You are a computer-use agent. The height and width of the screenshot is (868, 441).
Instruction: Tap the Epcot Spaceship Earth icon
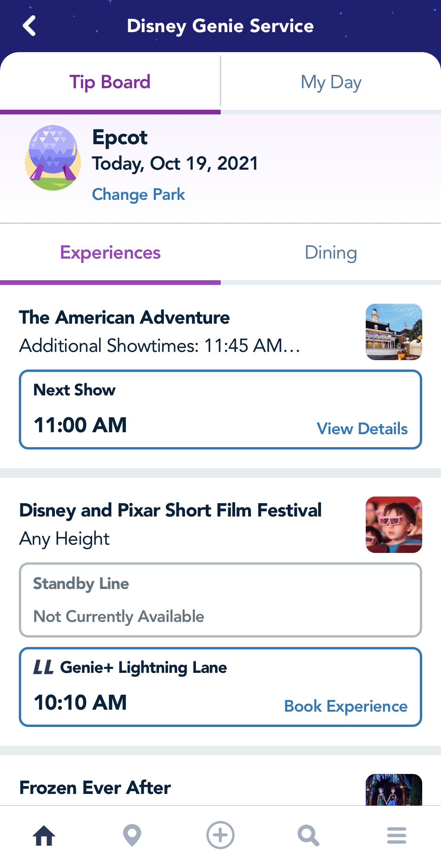(x=53, y=158)
